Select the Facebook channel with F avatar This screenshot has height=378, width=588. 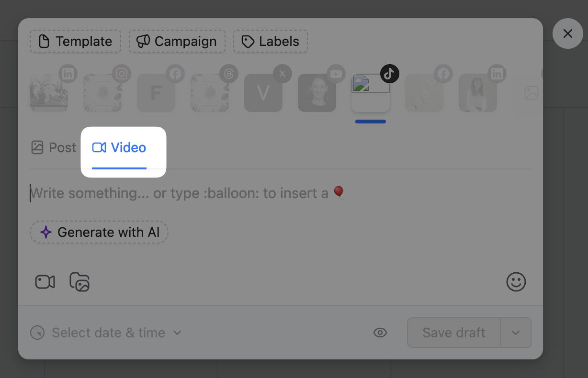pyautogui.click(x=156, y=93)
